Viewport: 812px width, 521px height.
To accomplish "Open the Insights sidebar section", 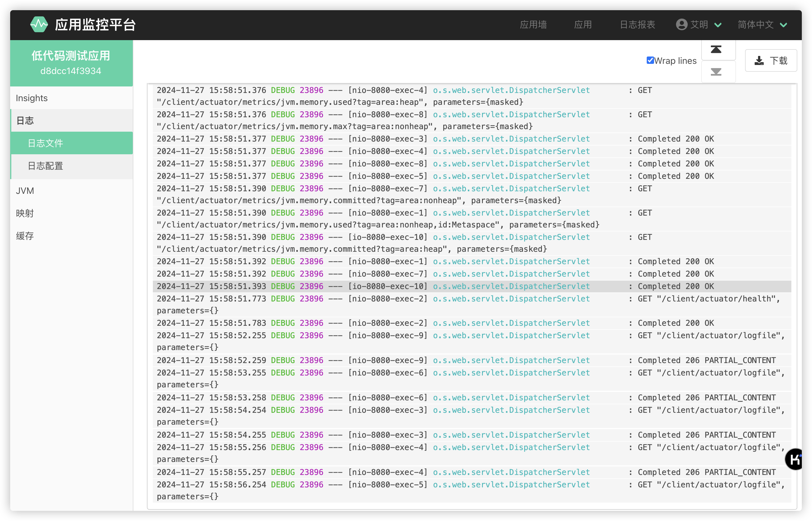I will coord(32,98).
